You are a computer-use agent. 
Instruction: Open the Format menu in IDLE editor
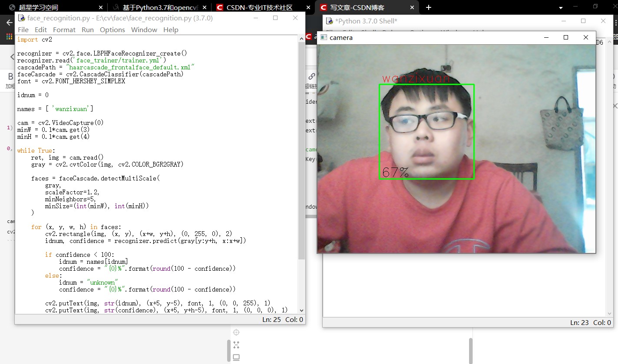click(64, 30)
